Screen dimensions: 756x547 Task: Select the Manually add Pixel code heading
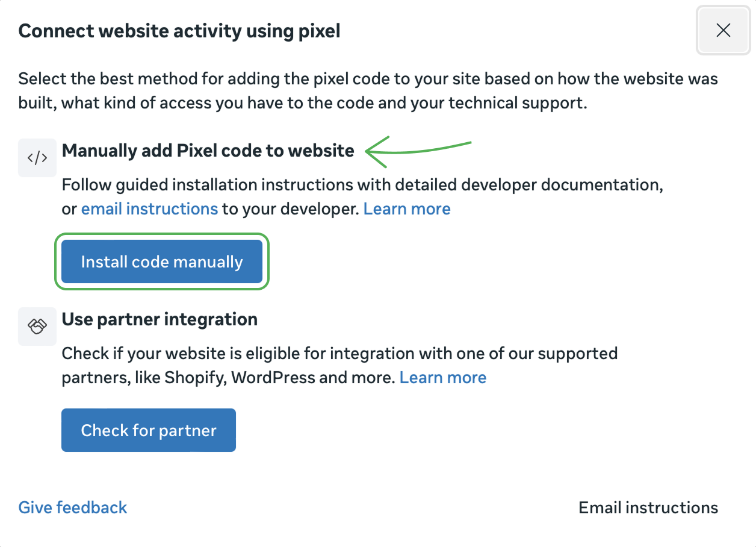point(208,151)
